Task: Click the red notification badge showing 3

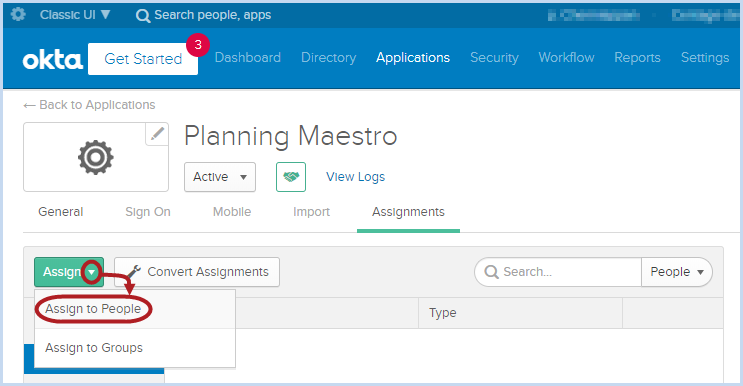Action: pos(198,45)
